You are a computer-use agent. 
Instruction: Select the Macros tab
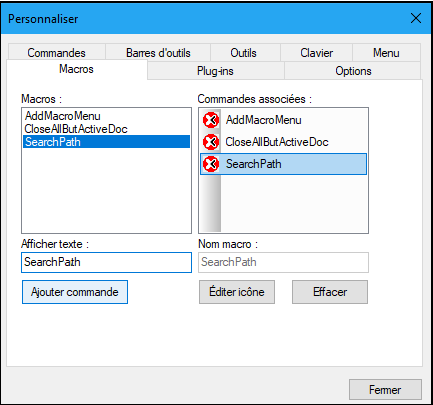(77, 69)
